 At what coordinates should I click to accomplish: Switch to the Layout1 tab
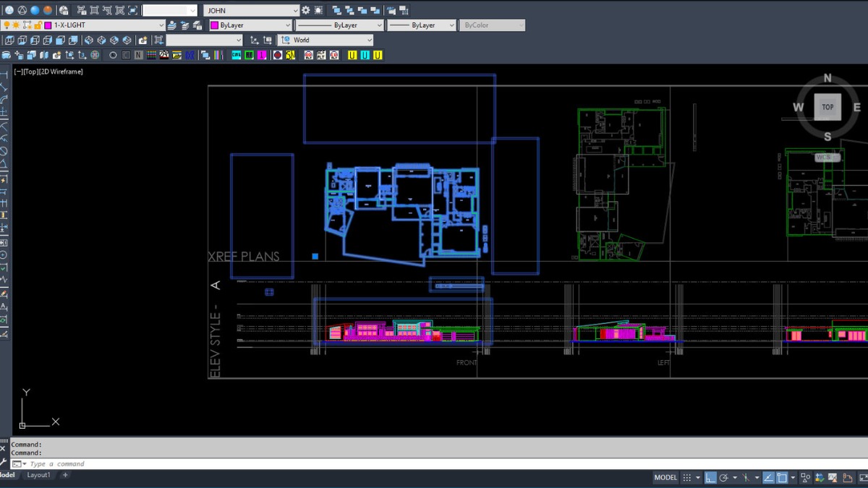[40, 475]
